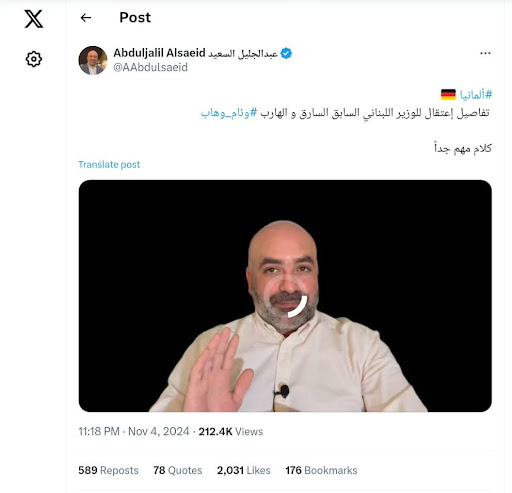Click the Abduljalil Alsaeid display name
Viewport: 512px width, 493px height.
pos(195,53)
